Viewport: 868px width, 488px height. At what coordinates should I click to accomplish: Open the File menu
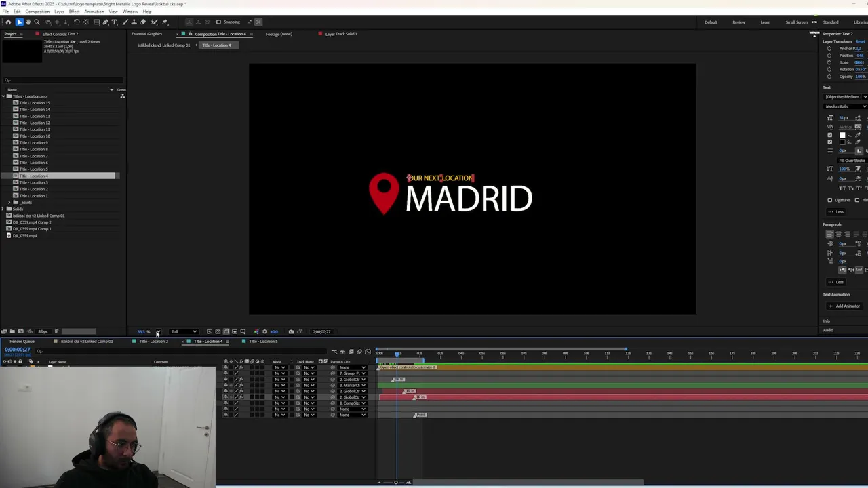point(6,12)
